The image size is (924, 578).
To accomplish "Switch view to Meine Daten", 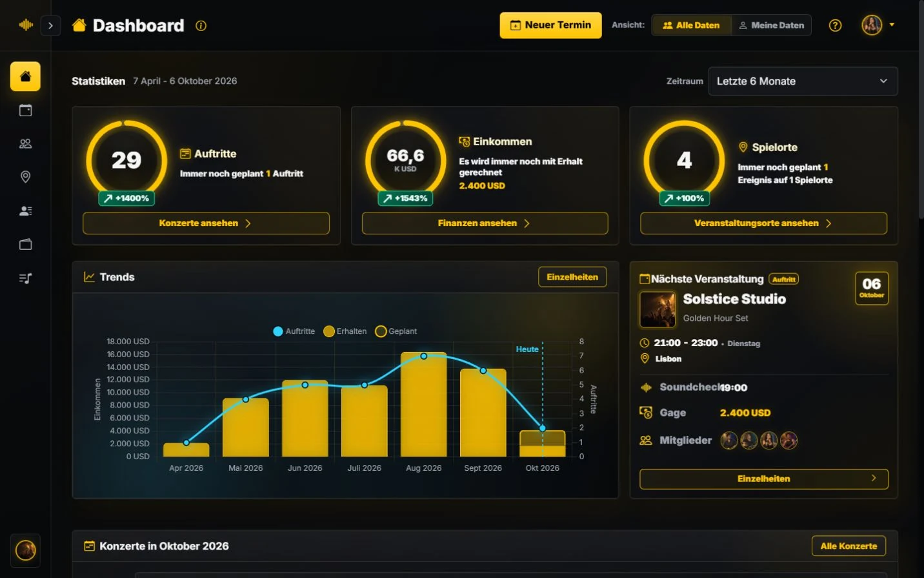I will click(772, 25).
